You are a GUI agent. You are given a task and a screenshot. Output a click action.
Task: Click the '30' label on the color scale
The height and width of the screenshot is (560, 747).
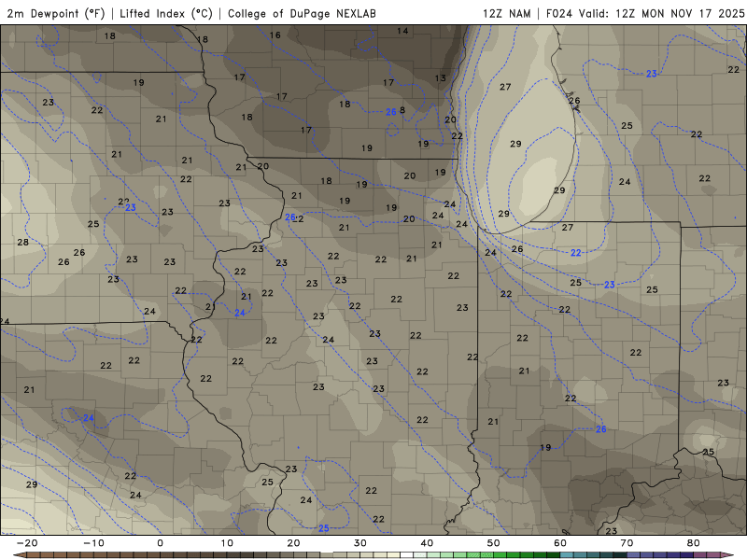pos(360,543)
